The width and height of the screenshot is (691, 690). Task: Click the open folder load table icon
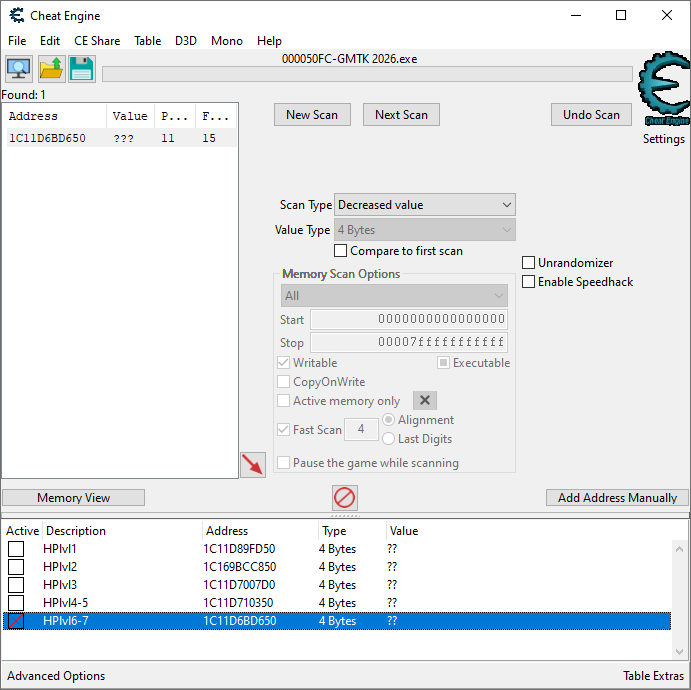(52, 69)
